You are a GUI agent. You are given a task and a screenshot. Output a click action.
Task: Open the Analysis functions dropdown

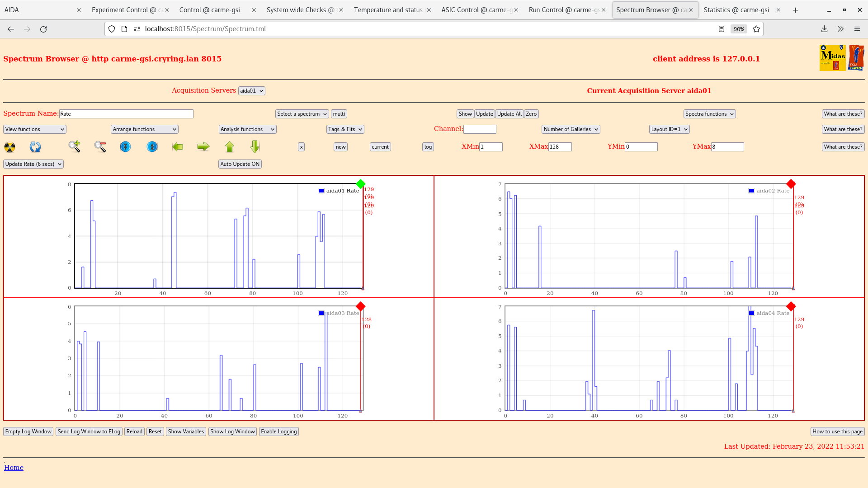tap(248, 129)
